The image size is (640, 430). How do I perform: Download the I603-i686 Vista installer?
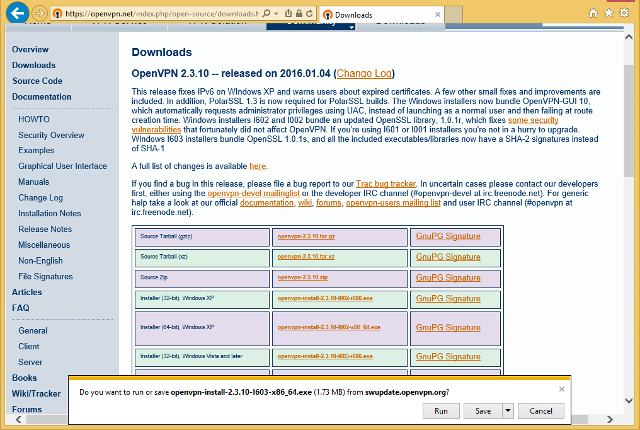click(x=325, y=357)
